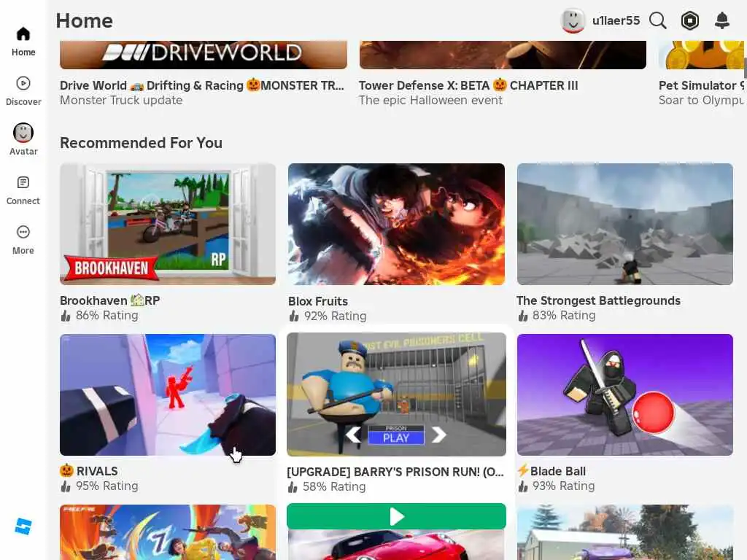Click "The epic Halloween event" subtitle
747x560 pixels.
(x=430, y=100)
